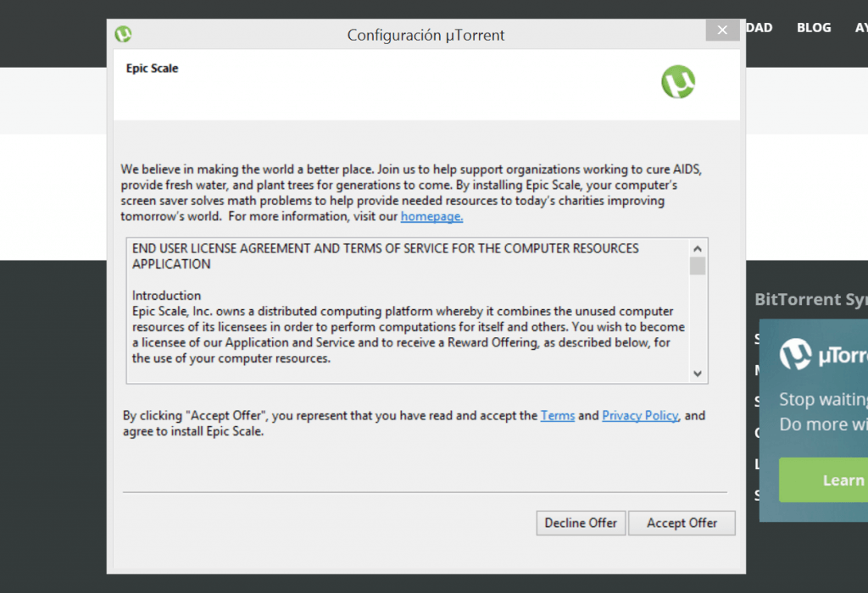Open the Terms link

558,416
